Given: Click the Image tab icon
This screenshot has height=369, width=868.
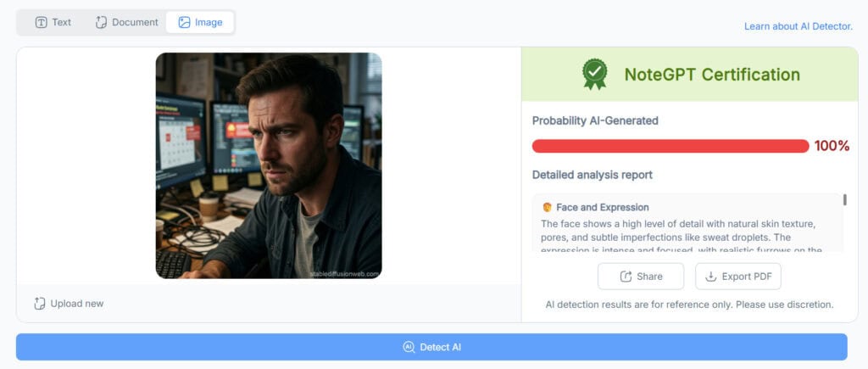Looking at the screenshot, I should 184,22.
